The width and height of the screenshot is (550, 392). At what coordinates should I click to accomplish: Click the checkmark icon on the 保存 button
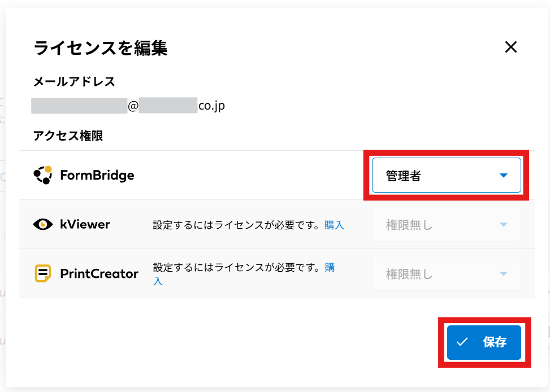[462, 342]
